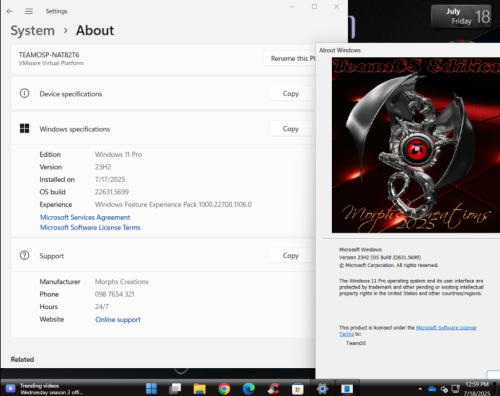This screenshot has width=500, height=396.
Task: Open Microsoft Software License Terms link
Action: click(90, 227)
